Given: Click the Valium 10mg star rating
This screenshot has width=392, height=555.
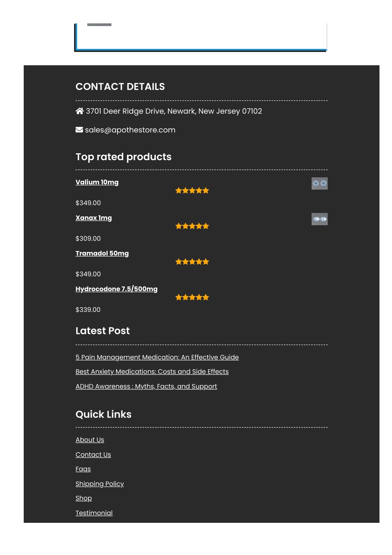Looking at the screenshot, I should click(x=192, y=190).
